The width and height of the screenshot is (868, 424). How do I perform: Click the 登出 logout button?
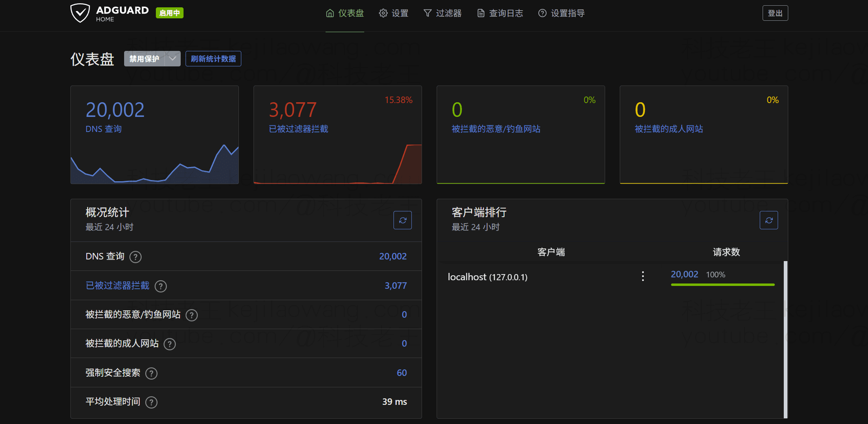(775, 13)
